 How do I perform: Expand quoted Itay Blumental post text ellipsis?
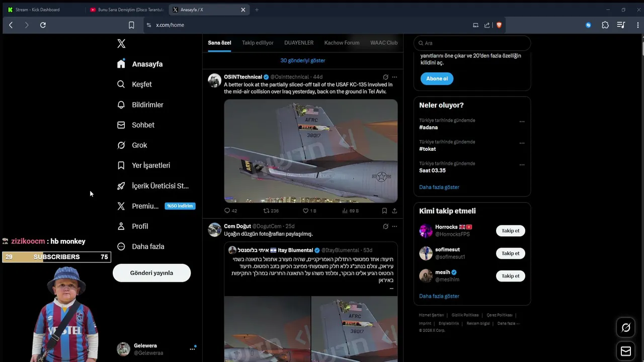click(x=391, y=289)
